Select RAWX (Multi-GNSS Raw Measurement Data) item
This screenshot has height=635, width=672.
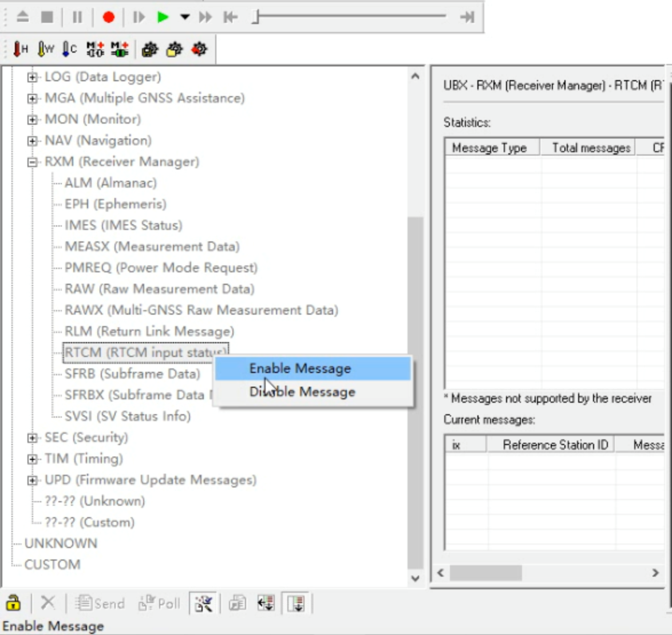point(201,310)
